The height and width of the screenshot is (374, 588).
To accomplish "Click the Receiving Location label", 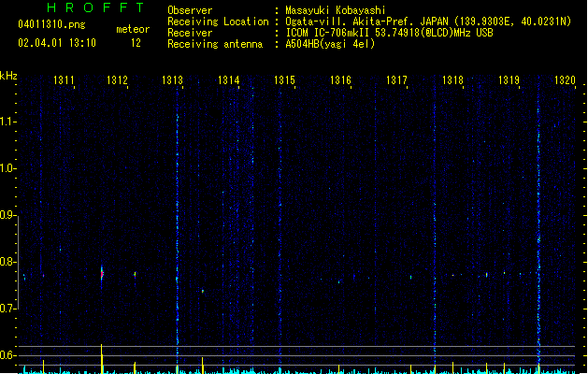I will (218, 22).
